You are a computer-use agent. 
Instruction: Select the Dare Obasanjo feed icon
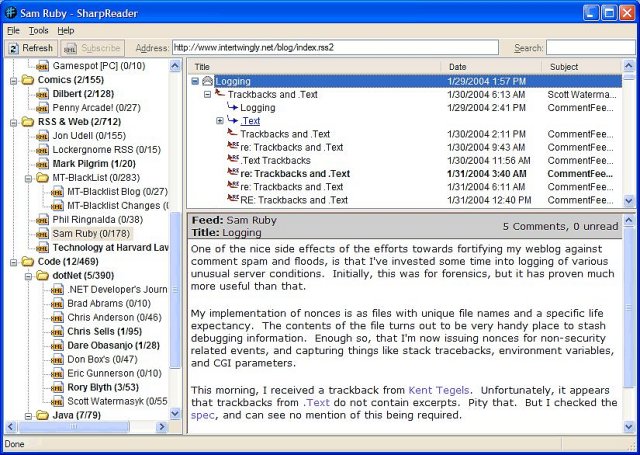(57, 346)
